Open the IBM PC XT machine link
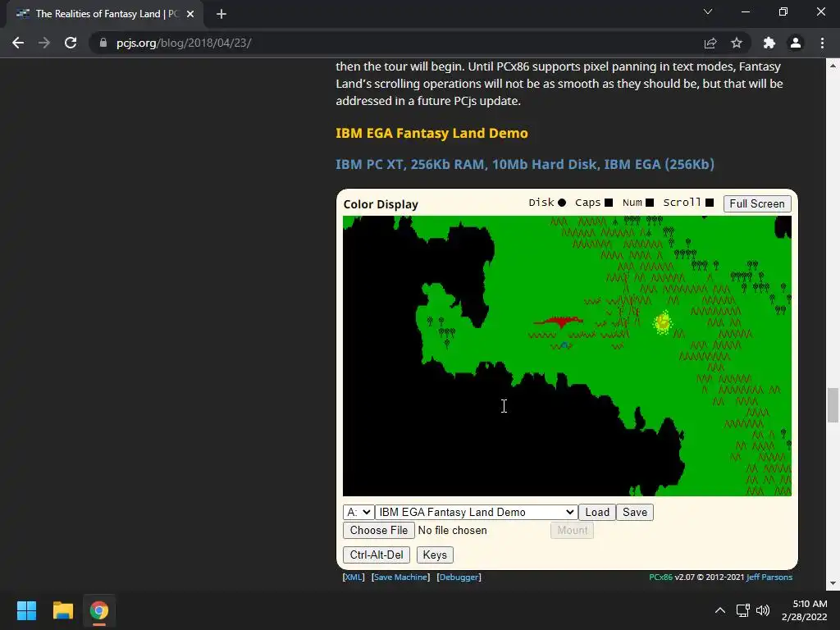This screenshot has width=840, height=630. 525,164
